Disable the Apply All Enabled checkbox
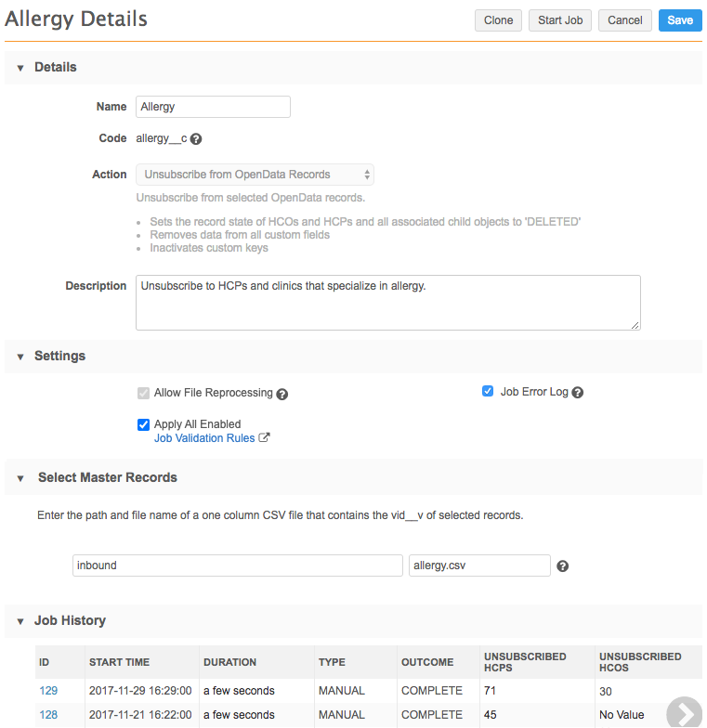Viewport: 707px width, 728px height. click(x=143, y=424)
